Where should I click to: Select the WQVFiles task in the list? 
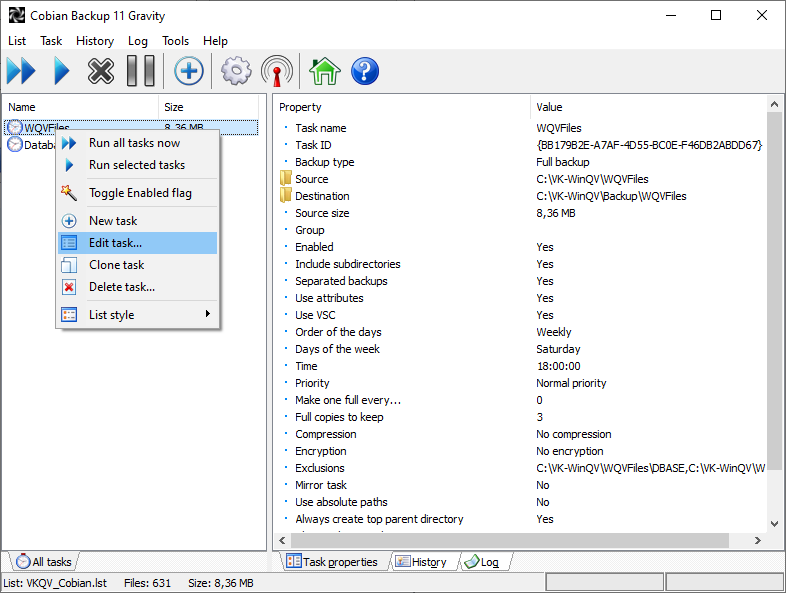[x=46, y=128]
